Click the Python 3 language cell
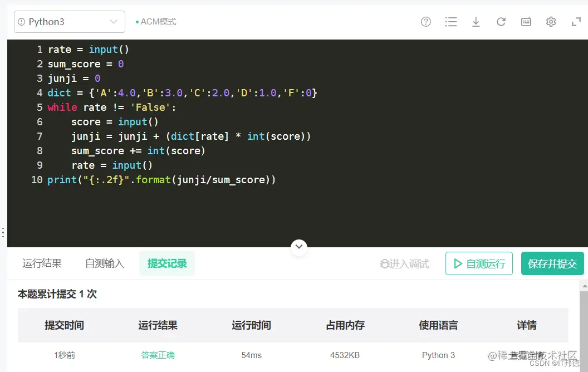This screenshot has width=588, height=372. click(x=438, y=355)
